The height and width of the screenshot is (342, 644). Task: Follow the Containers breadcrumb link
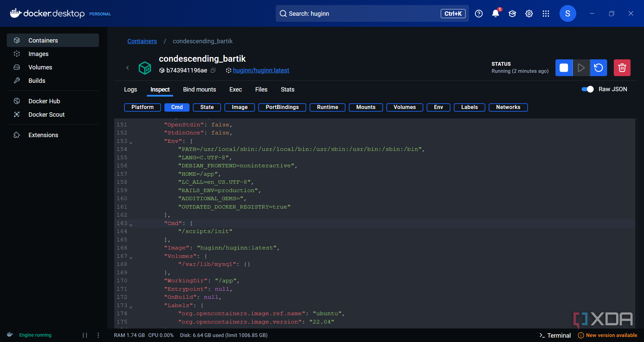pos(142,41)
